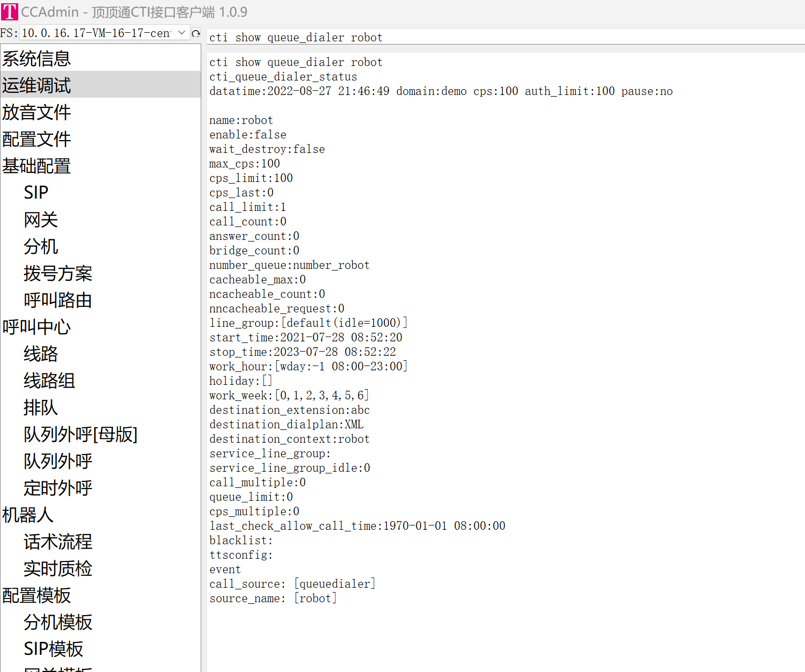The width and height of the screenshot is (805, 672).
Task: Click 'destination_dialplan:XML' line
Action: 287,425
